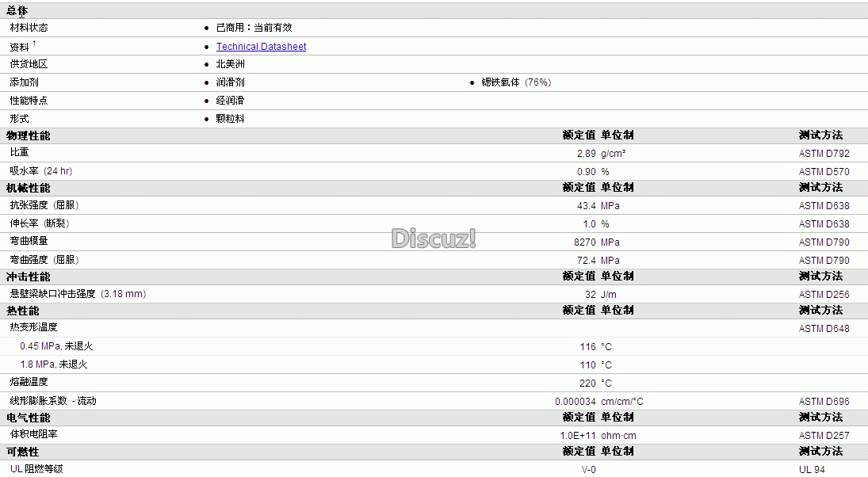Click the g/cm³ unit text
The height and width of the screenshot is (477, 868).
click(x=614, y=154)
